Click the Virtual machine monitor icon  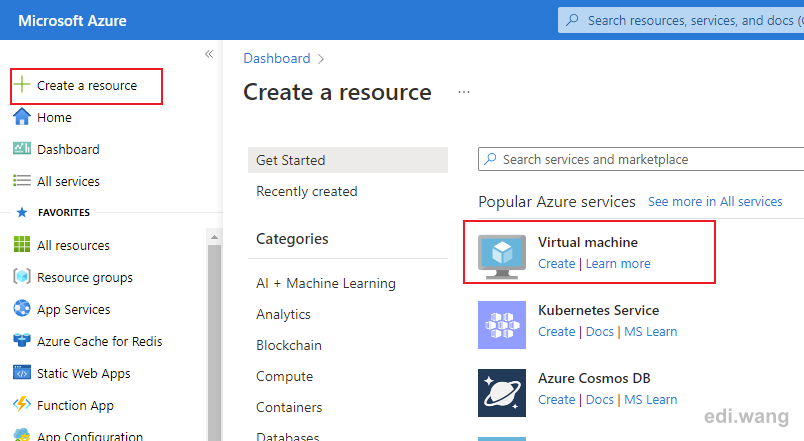501,256
